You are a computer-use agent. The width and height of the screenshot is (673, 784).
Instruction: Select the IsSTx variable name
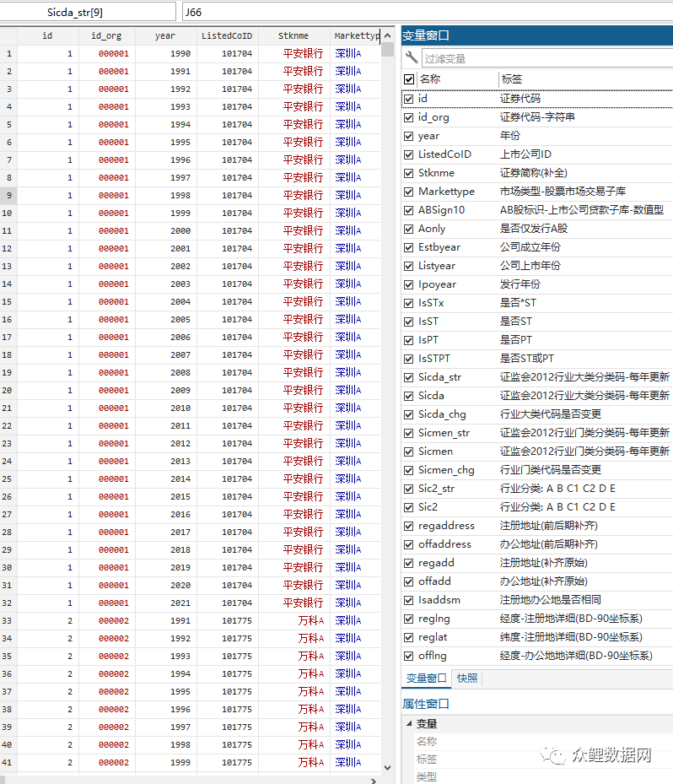coord(431,303)
